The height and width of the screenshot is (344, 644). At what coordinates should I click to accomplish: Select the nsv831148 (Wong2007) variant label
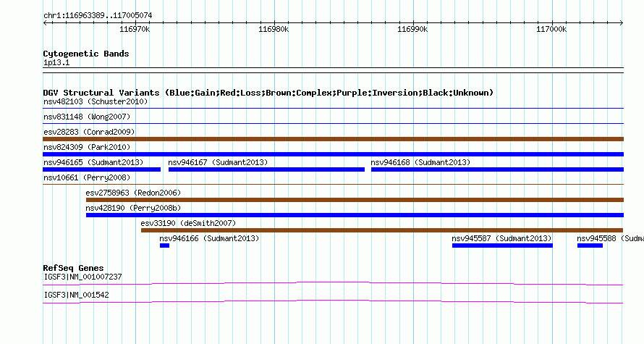click(x=87, y=117)
